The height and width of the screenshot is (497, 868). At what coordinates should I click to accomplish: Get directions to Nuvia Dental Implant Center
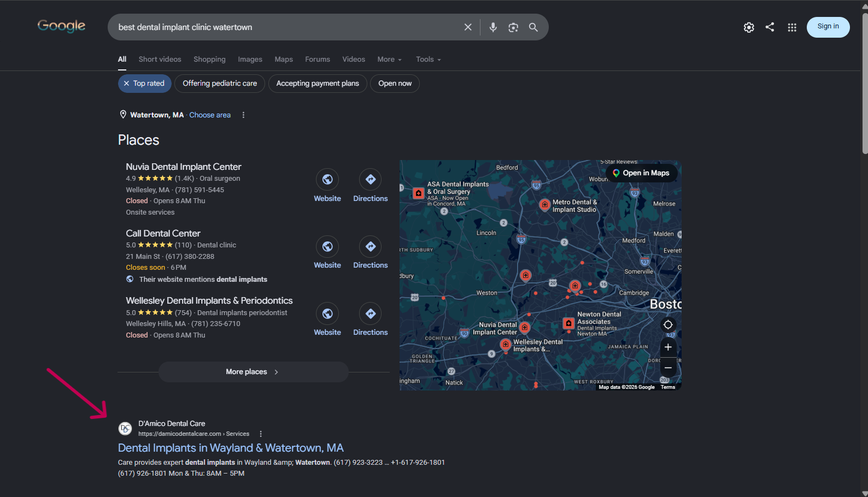[x=371, y=180]
